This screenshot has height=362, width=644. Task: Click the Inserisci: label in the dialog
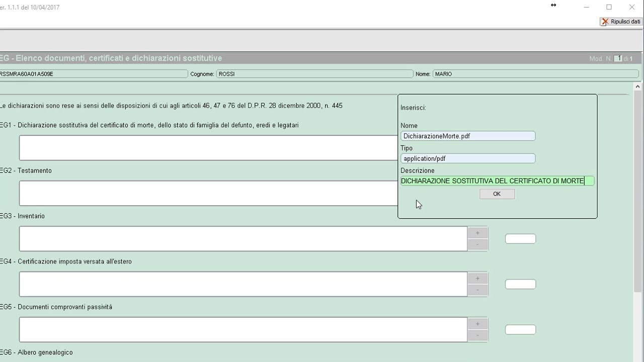(x=413, y=108)
